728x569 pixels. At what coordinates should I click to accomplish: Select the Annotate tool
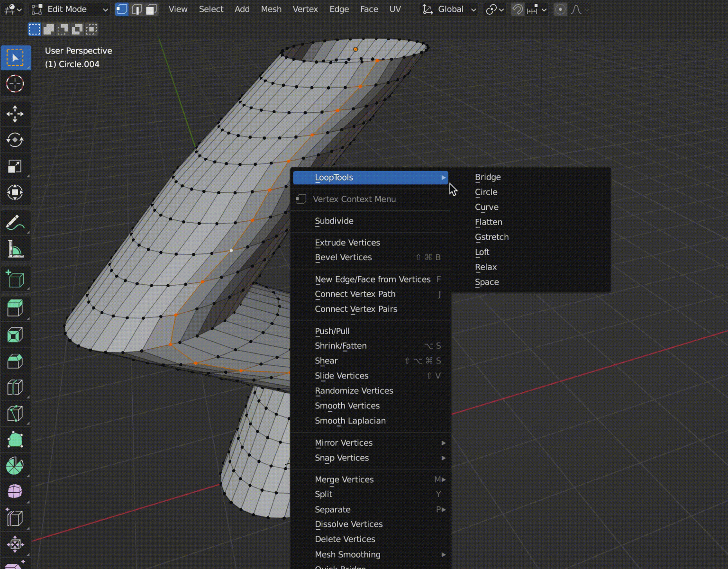16,223
